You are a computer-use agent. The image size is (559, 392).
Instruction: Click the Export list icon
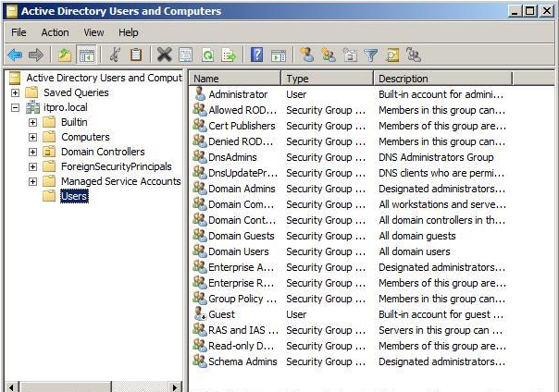pos(229,55)
